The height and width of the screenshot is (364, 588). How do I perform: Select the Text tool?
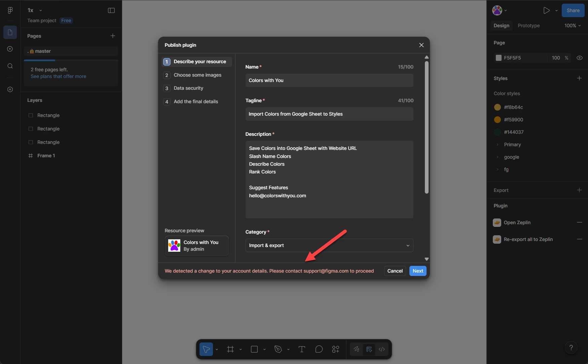(x=302, y=349)
